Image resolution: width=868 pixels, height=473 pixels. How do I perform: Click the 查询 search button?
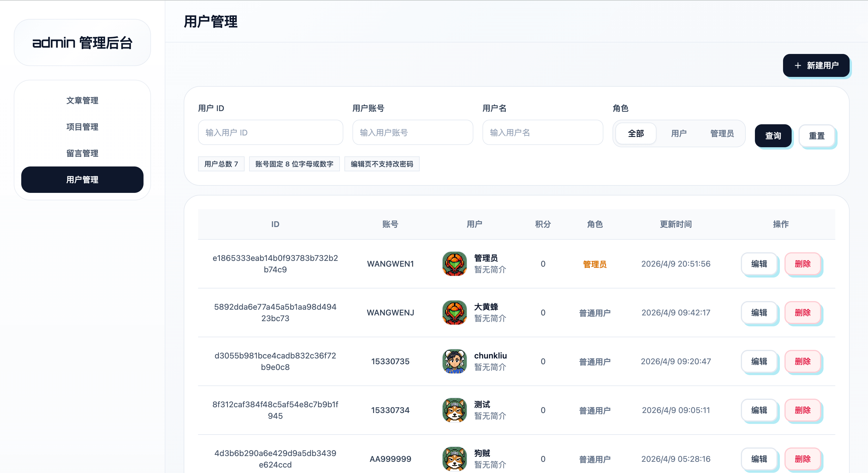pos(773,135)
